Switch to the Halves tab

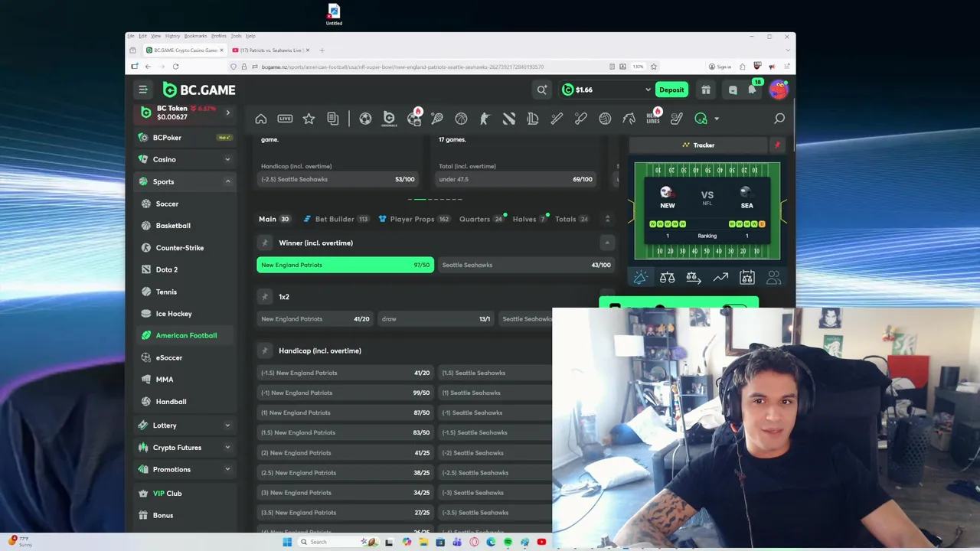[530, 219]
